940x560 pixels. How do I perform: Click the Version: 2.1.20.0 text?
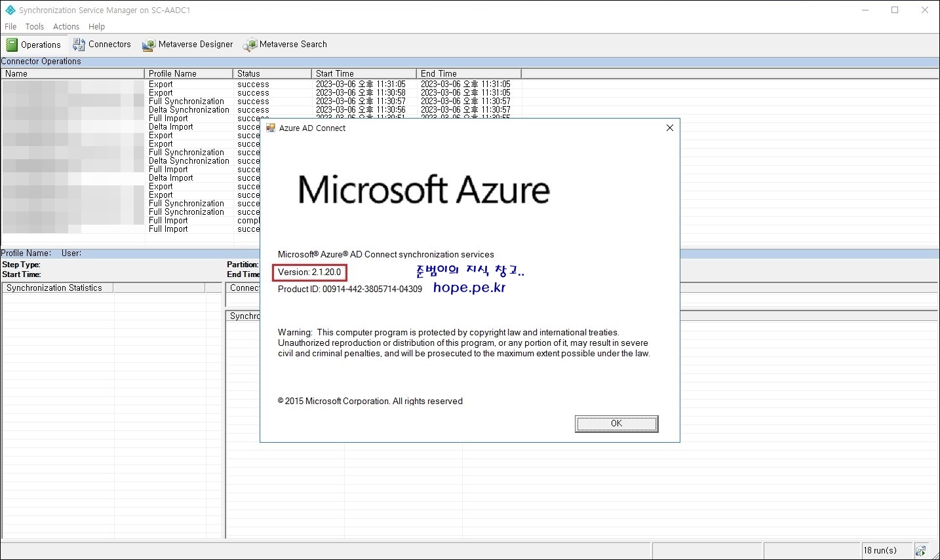click(309, 272)
